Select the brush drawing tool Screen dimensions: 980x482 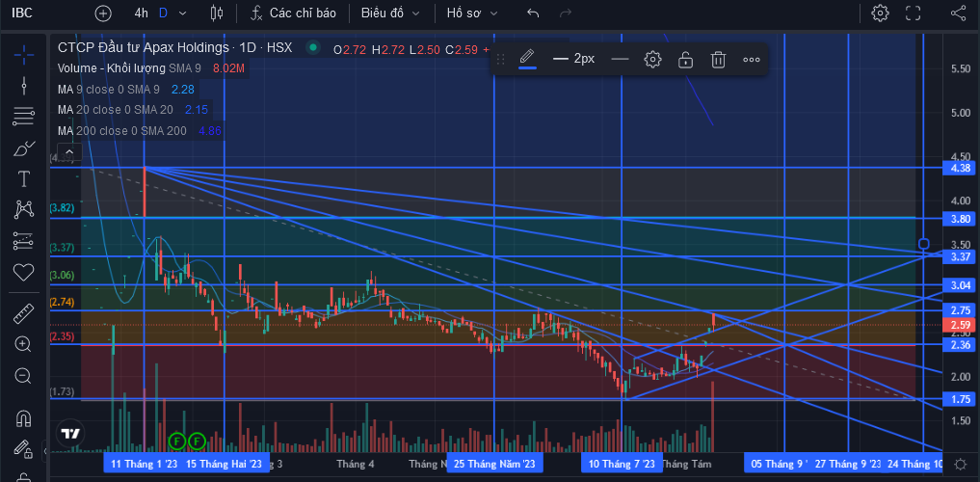tap(24, 148)
